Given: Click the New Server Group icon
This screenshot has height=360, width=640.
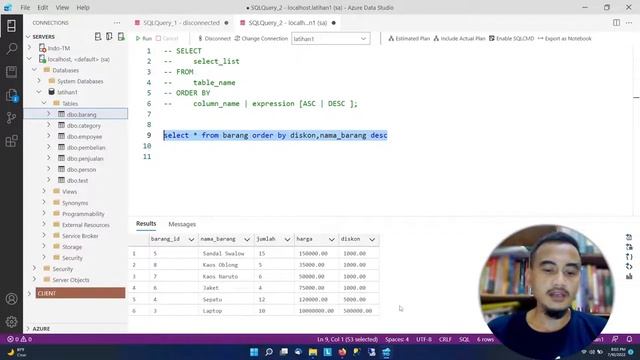Looking at the screenshot, I should pyautogui.click(x=109, y=37).
